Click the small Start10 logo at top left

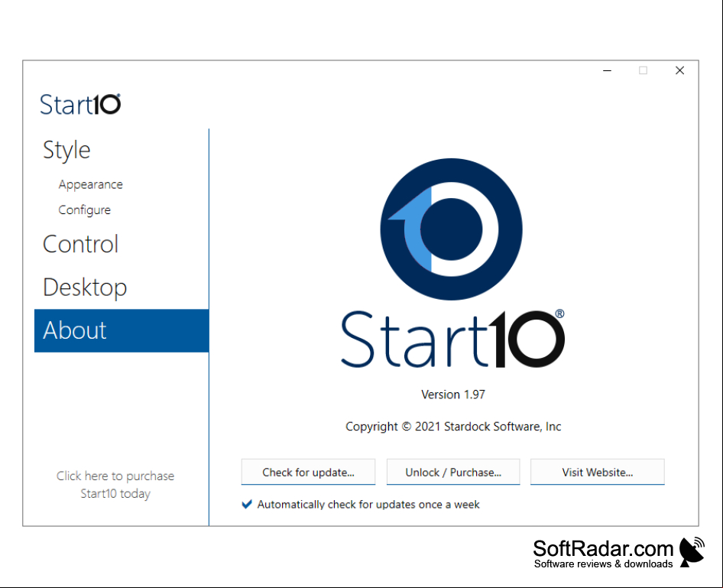[x=80, y=104]
